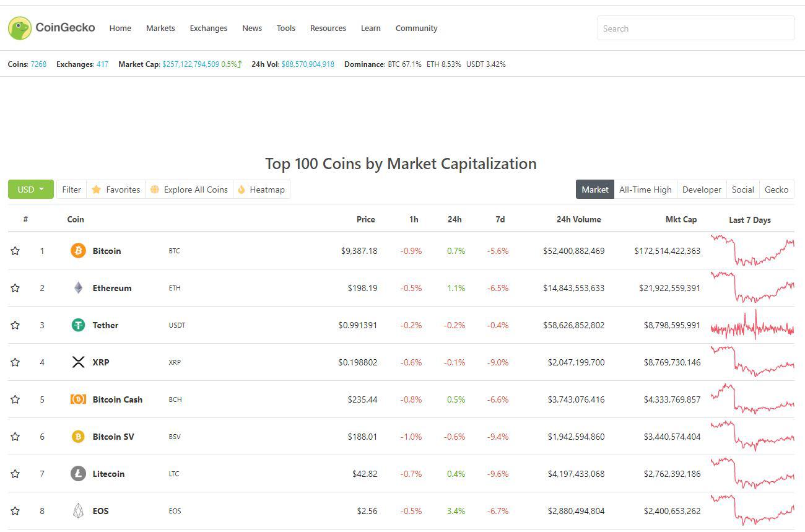
Task: Switch to the All-Time High tab
Action: point(645,189)
